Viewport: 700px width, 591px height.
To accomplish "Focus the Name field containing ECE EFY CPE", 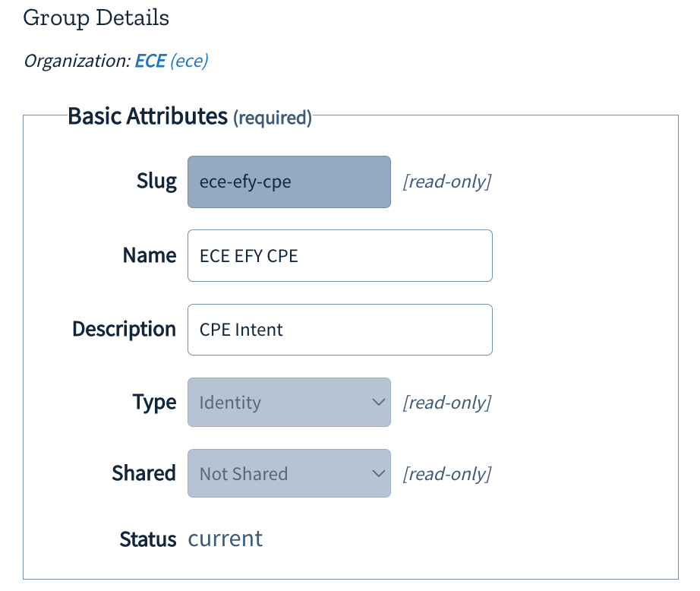I will pos(339,255).
